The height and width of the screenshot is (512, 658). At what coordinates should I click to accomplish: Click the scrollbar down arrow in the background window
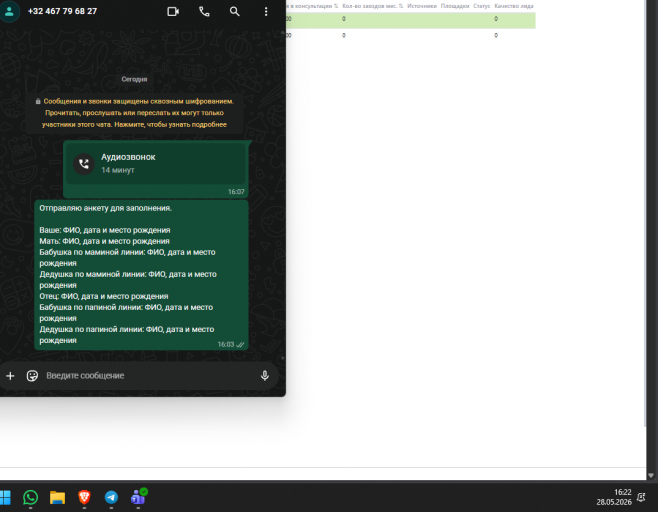[651, 475]
